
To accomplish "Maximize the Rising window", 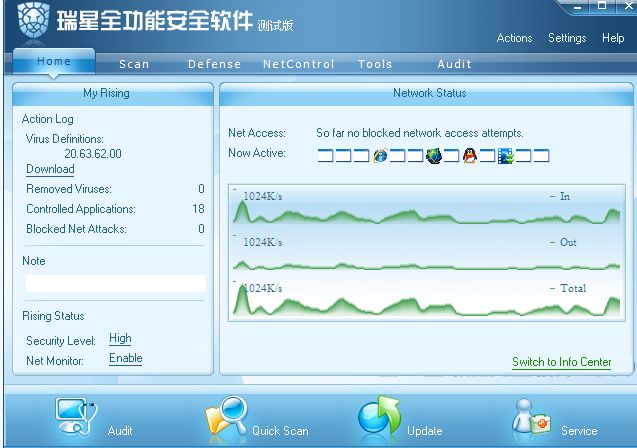I will pos(602,6).
